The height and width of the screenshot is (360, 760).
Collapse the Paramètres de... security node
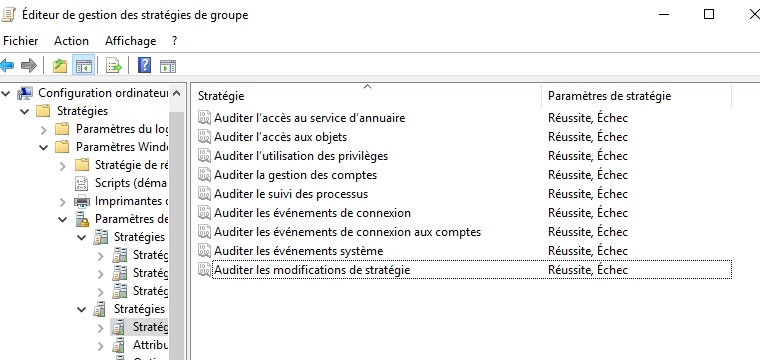click(63, 219)
